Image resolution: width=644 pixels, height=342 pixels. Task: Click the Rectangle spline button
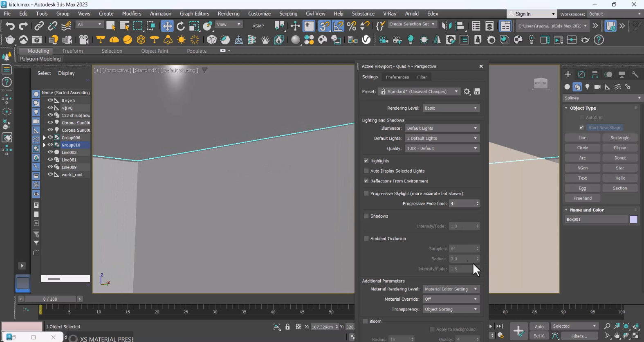(x=619, y=138)
